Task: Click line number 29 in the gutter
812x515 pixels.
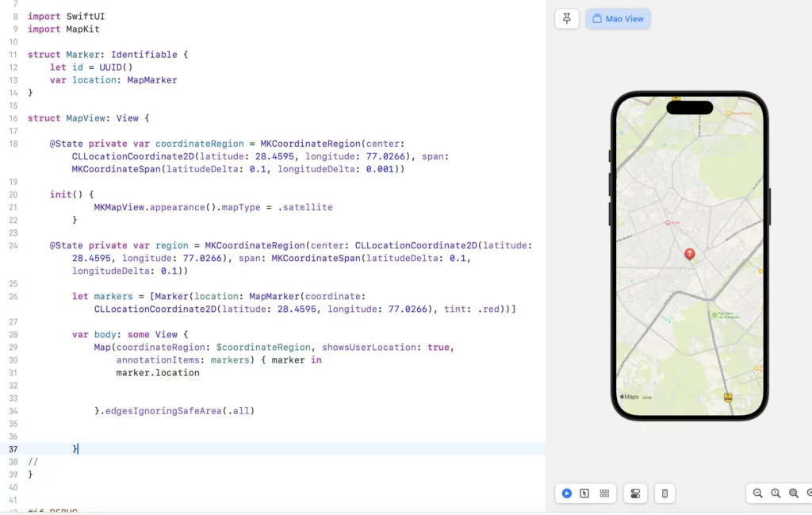Action: [13, 347]
